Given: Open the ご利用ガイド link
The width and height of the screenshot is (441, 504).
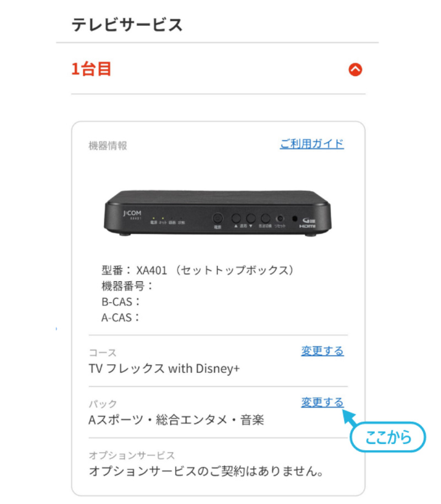Looking at the screenshot, I should coord(312,144).
